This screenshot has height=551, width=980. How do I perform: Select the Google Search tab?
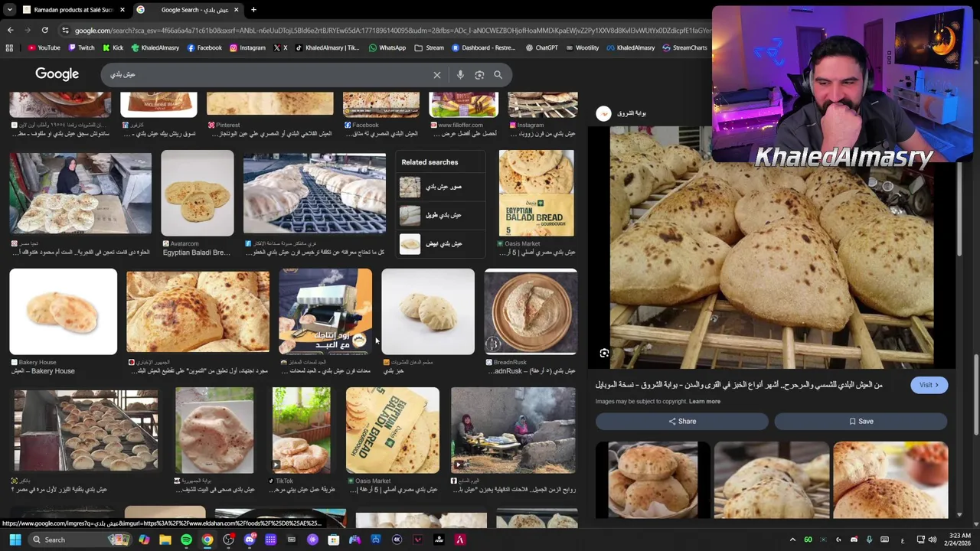click(x=188, y=10)
